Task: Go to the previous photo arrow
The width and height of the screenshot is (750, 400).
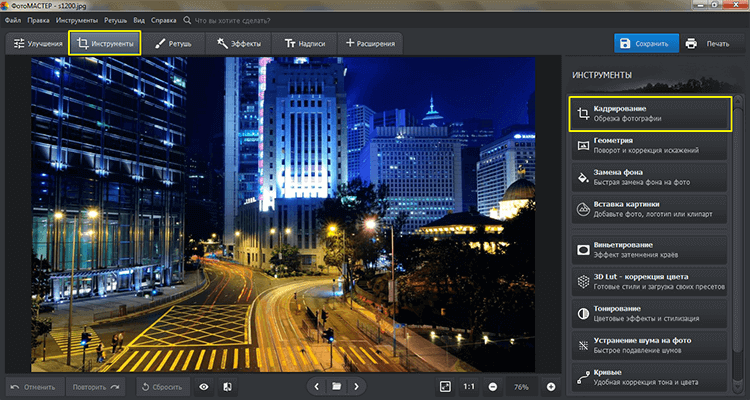Action: (x=317, y=386)
